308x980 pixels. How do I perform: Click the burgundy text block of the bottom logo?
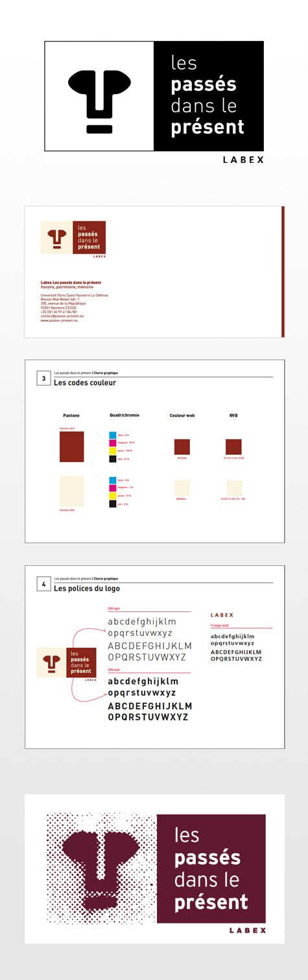click(x=211, y=869)
